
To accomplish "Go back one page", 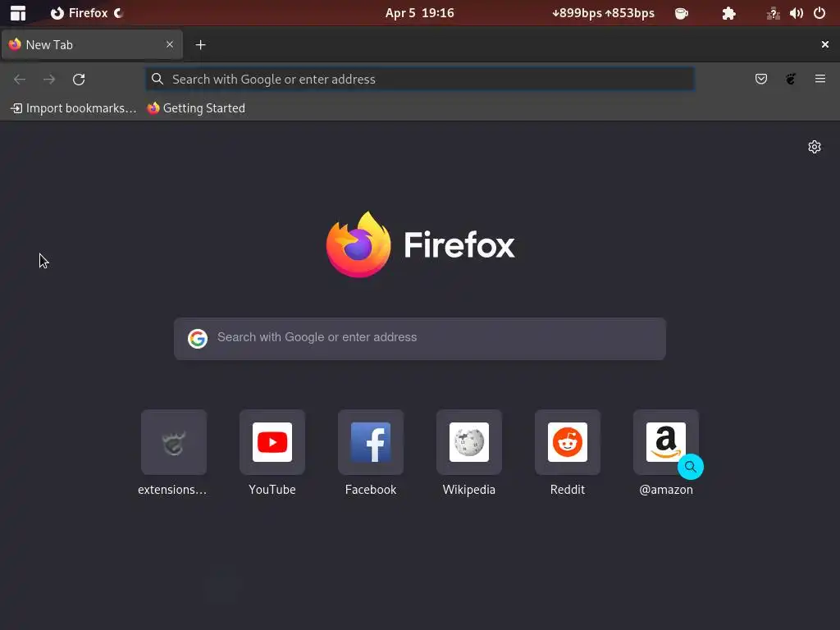I will coord(20,80).
